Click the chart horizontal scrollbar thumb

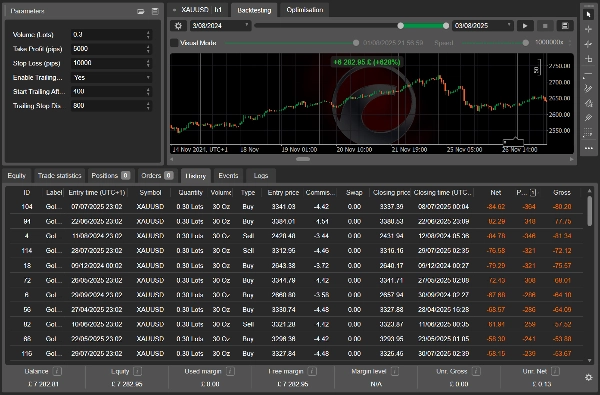[x=303, y=159]
